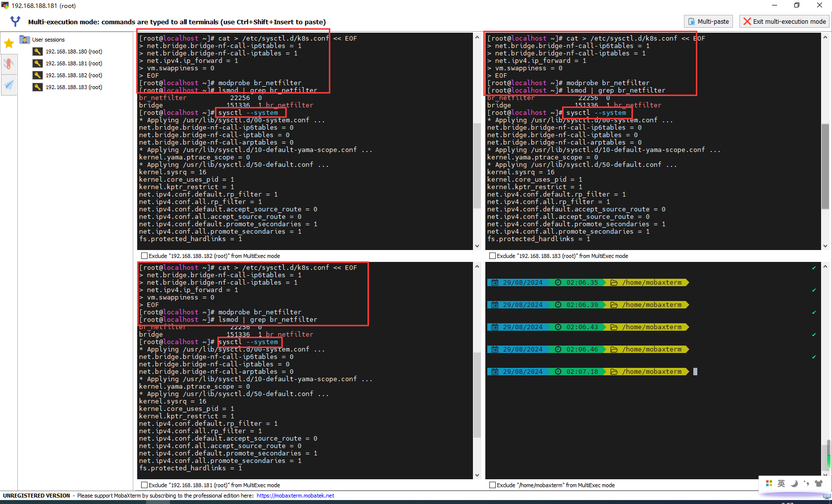Click the User sessions folder icon

[24, 40]
